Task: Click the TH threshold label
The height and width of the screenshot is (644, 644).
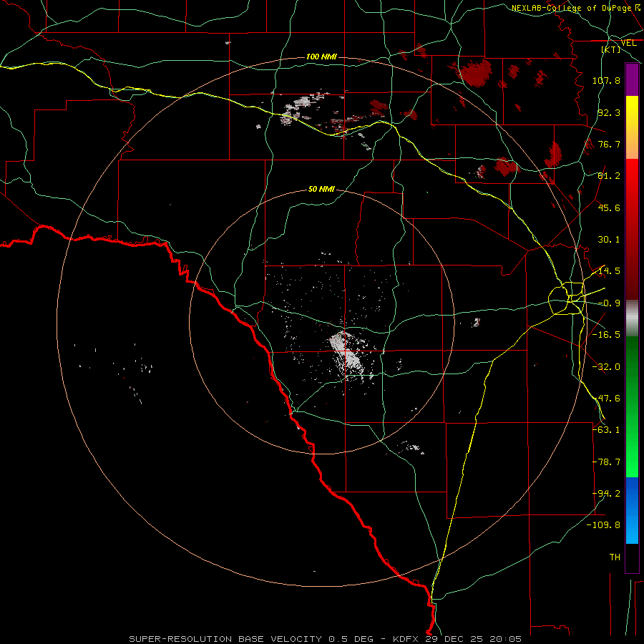Action: (615, 557)
